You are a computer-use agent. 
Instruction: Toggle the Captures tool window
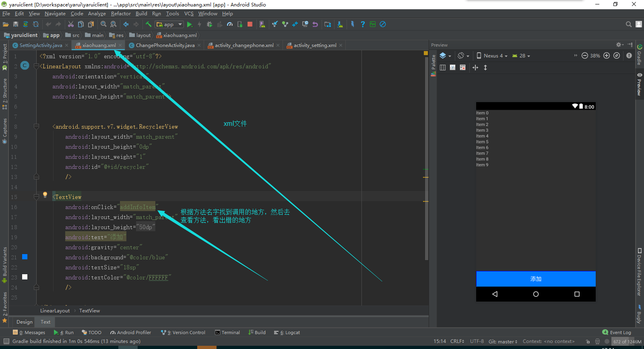(5, 131)
